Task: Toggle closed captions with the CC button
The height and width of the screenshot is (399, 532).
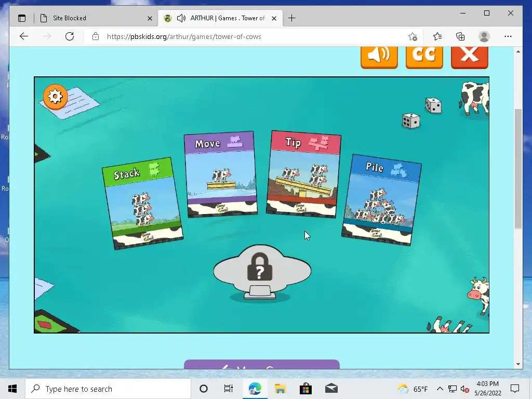Action: tap(424, 57)
